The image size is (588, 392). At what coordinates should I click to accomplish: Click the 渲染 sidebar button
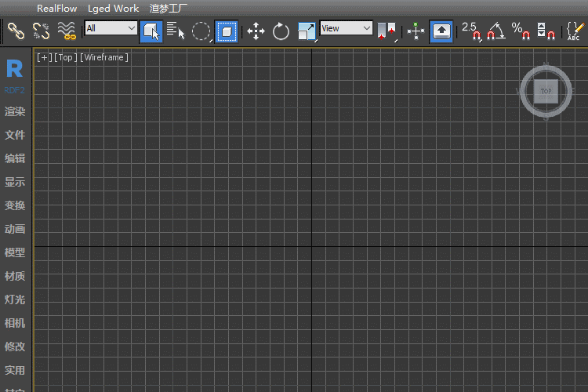(x=15, y=111)
